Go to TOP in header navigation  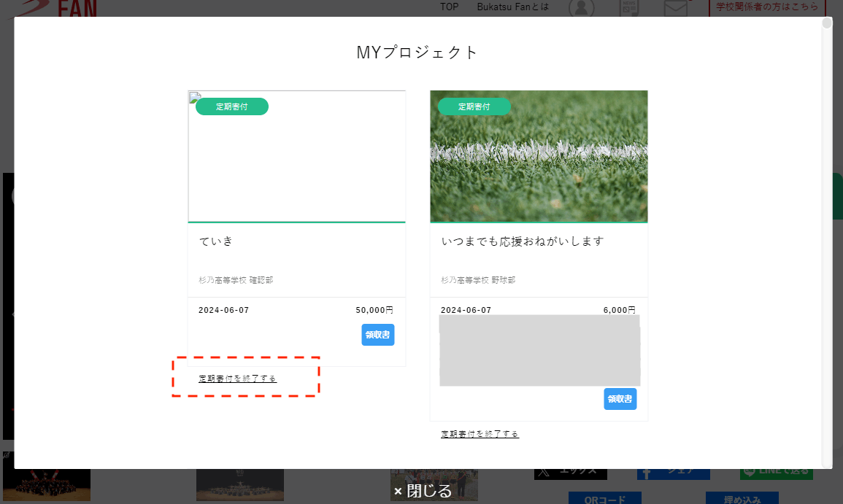coord(450,7)
